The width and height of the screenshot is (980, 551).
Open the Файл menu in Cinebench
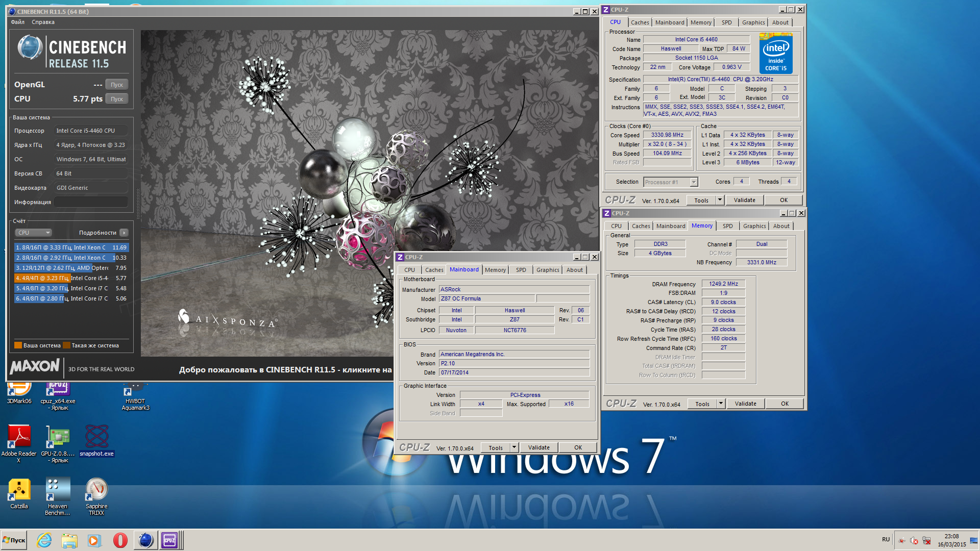coord(18,22)
